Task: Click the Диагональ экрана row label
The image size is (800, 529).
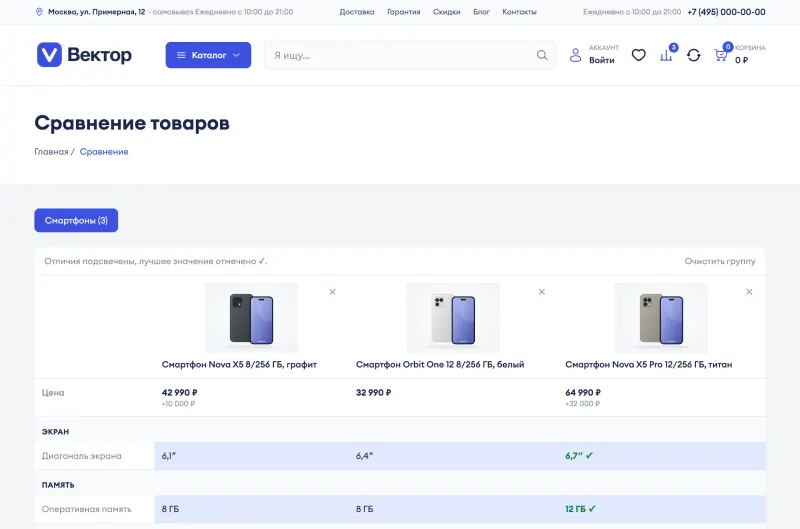Action: click(82, 456)
